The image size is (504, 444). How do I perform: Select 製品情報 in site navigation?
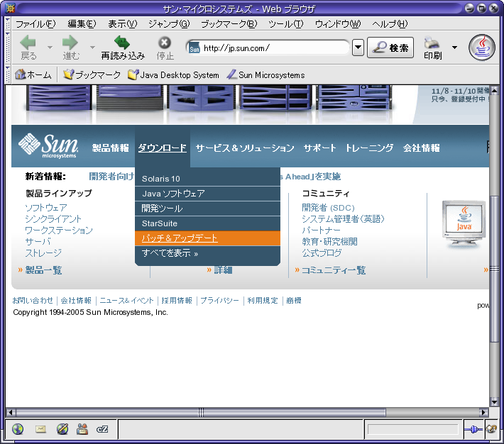click(x=110, y=148)
